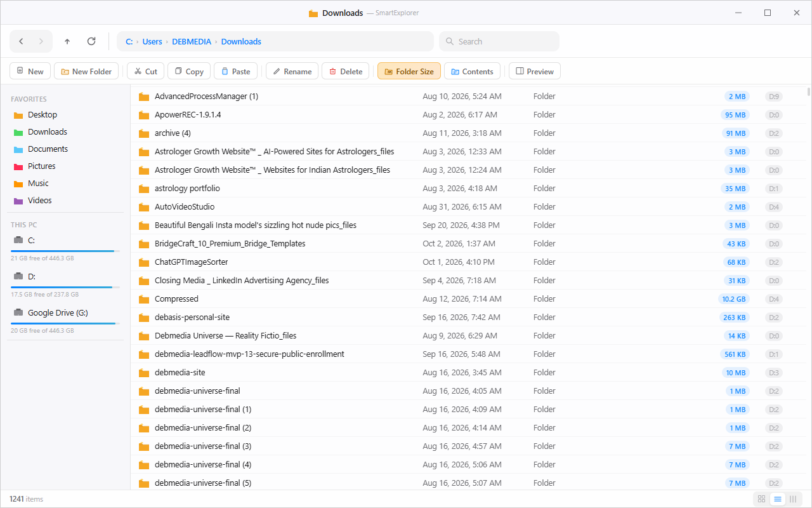Viewport: 812px width, 508px height.
Task: Delete the selected item
Action: tap(346, 71)
